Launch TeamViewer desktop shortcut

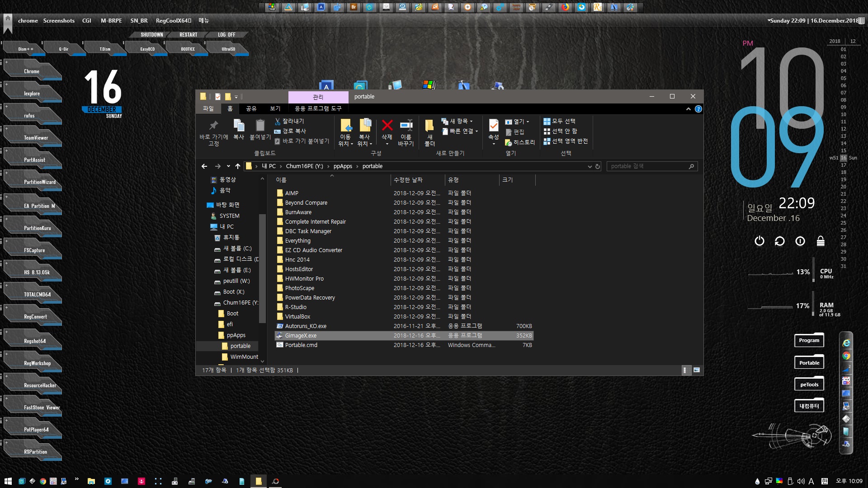pos(33,137)
